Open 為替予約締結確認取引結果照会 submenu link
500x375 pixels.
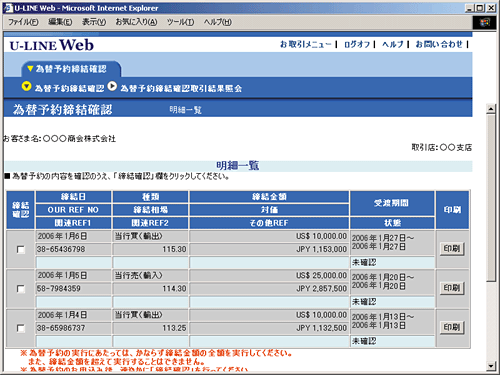pyautogui.click(x=181, y=88)
